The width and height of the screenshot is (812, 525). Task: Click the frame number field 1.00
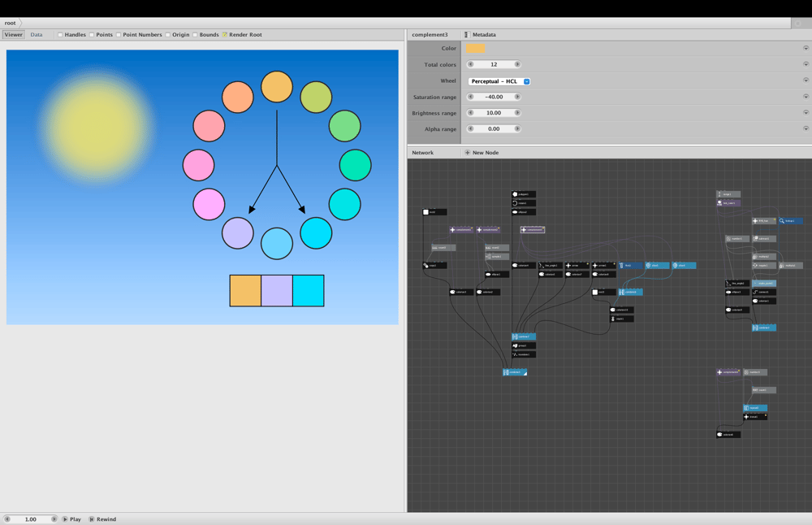[31, 518]
